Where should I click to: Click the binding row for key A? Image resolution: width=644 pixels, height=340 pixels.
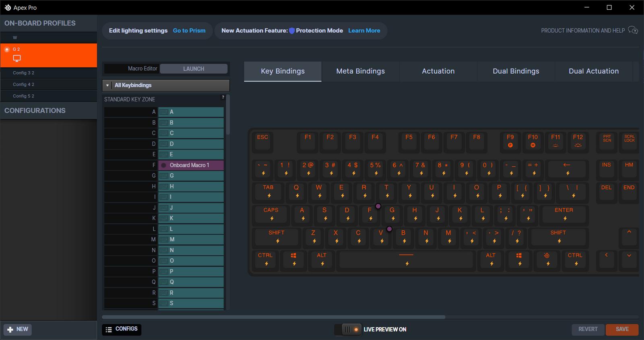[x=191, y=112]
